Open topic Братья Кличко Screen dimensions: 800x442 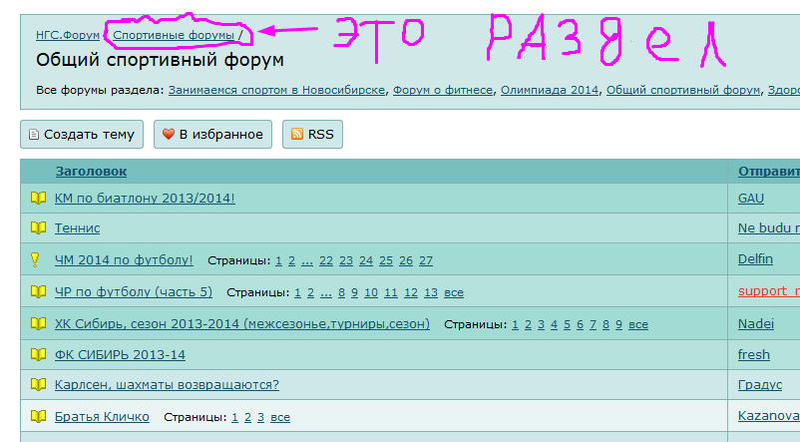[102, 417]
